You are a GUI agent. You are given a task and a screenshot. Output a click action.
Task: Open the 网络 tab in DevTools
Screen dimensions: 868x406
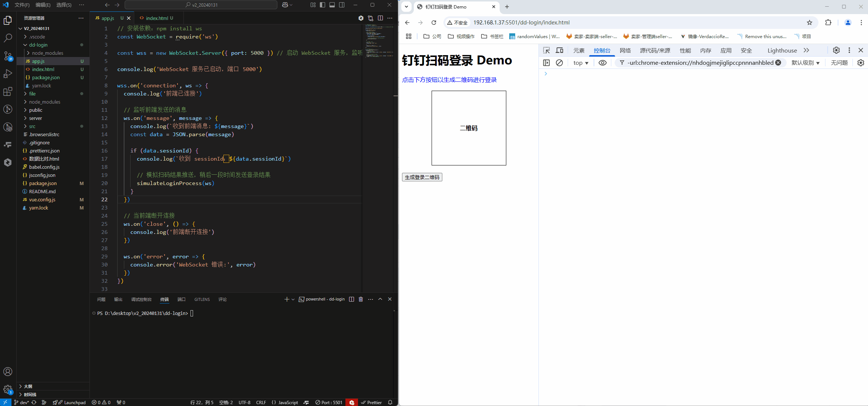625,51
